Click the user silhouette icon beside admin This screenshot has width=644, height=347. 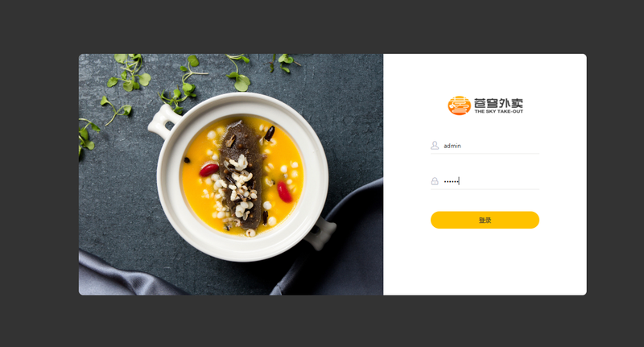point(435,146)
